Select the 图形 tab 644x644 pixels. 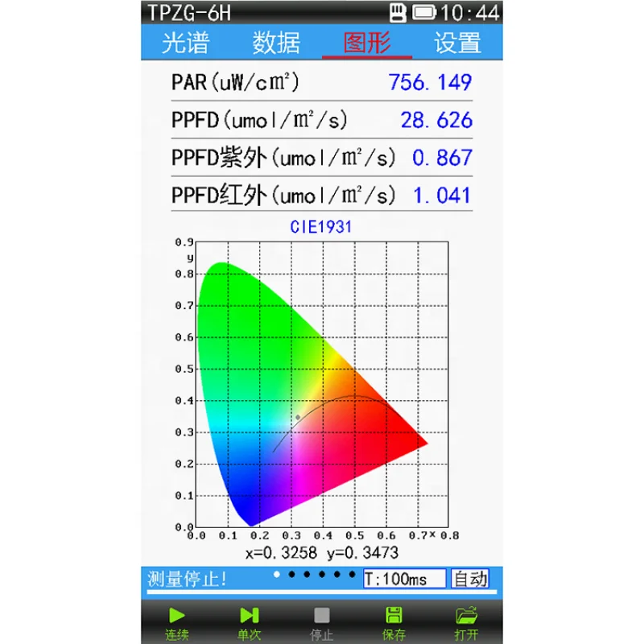coord(367,43)
